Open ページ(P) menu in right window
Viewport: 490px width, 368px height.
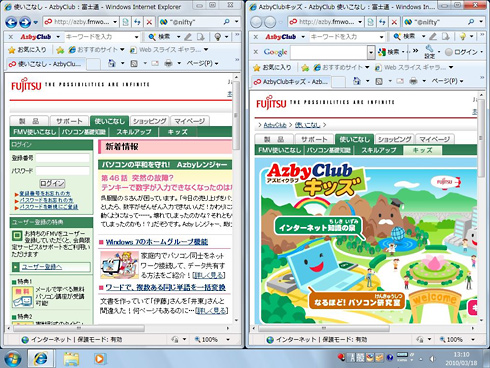pyautogui.click(x=448, y=81)
